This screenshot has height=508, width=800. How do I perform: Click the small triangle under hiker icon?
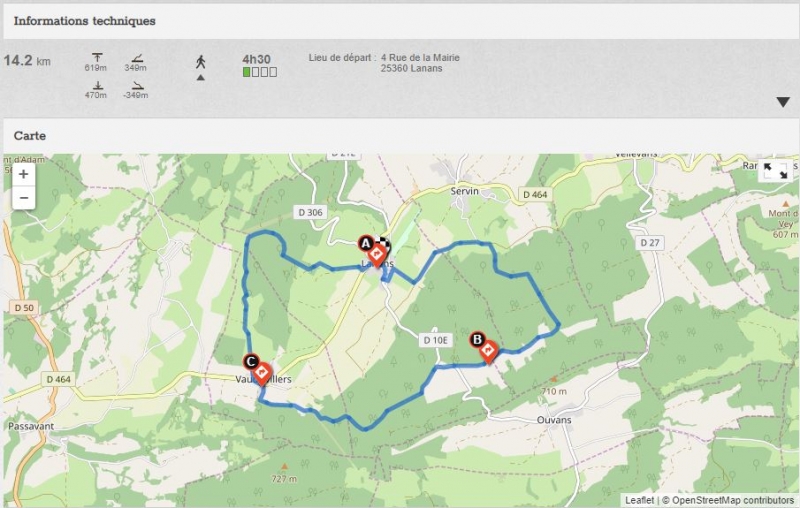click(201, 78)
